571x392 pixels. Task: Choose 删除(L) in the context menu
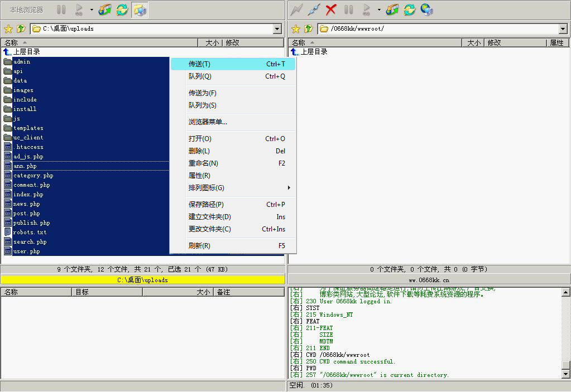233,151
